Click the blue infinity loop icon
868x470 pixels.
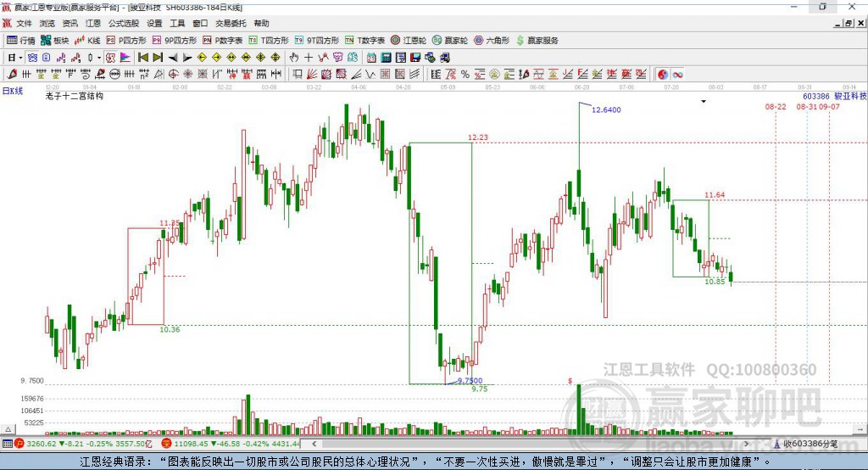coord(677,75)
